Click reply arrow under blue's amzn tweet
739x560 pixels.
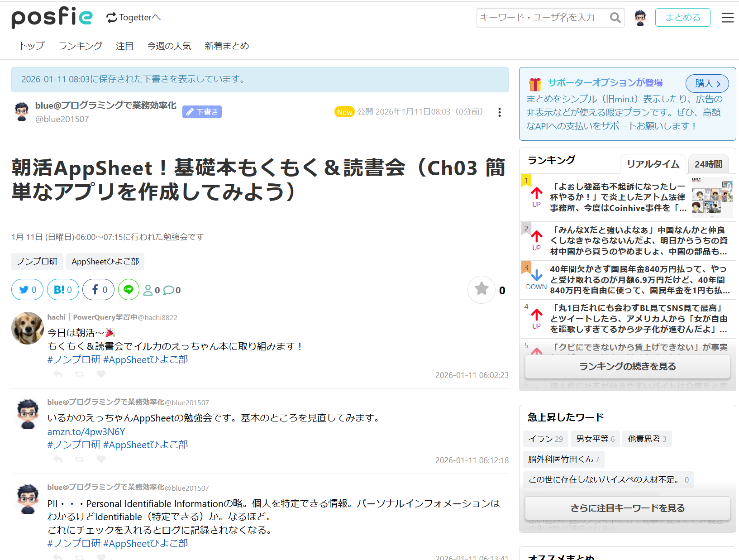click(x=58, y=459)
